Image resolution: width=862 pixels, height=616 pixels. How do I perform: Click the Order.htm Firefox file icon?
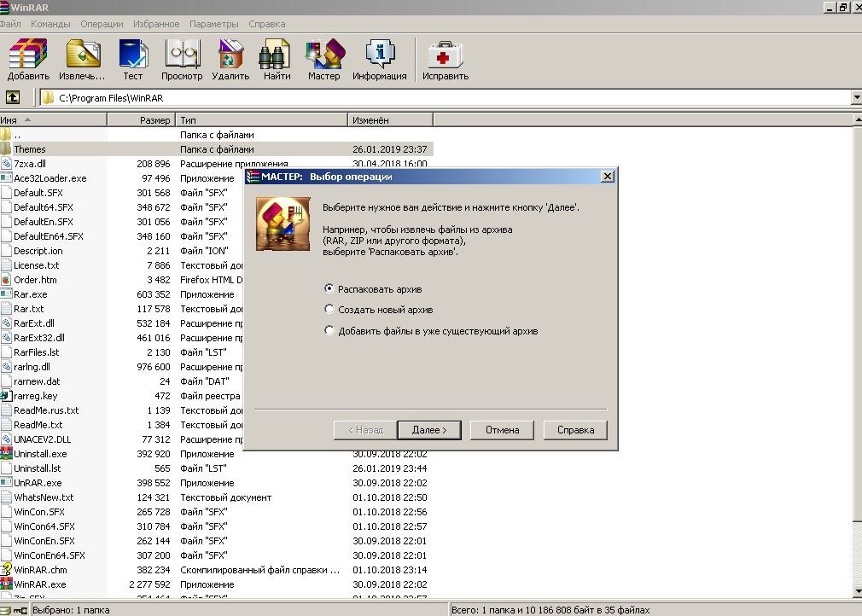[6, 280]
